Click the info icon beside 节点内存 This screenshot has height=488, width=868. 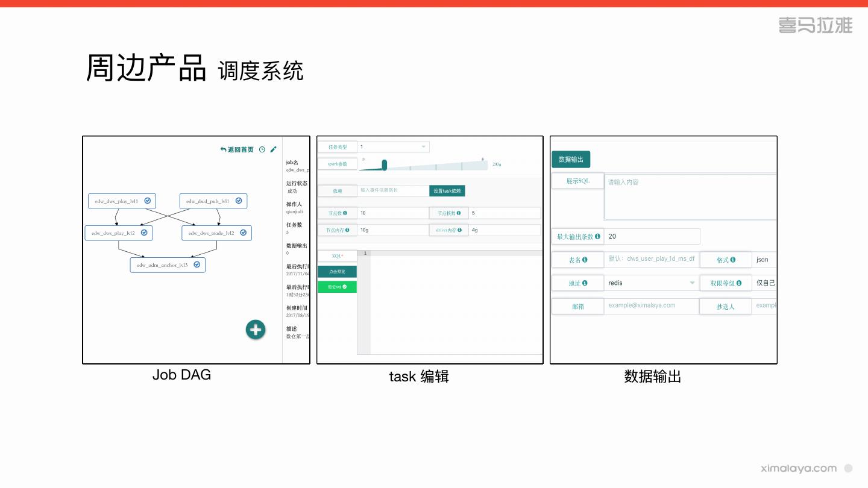tap(347, 230)
